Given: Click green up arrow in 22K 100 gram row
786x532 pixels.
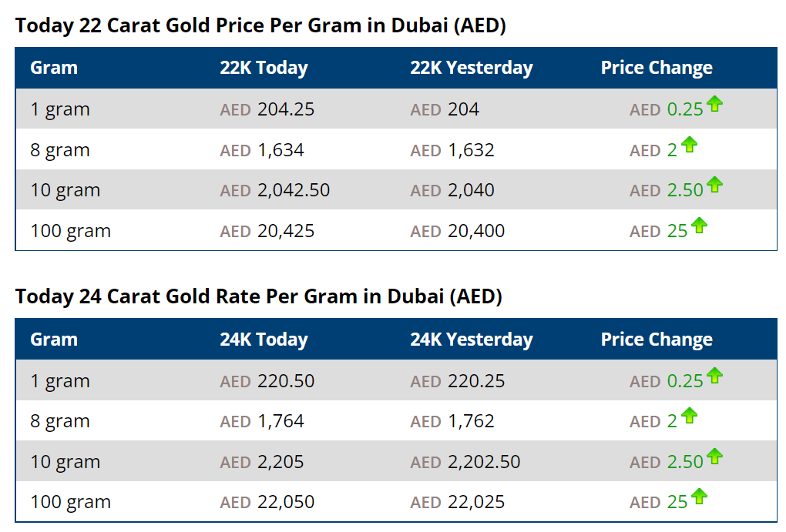Looking at the screenshot, I should 699,226.
